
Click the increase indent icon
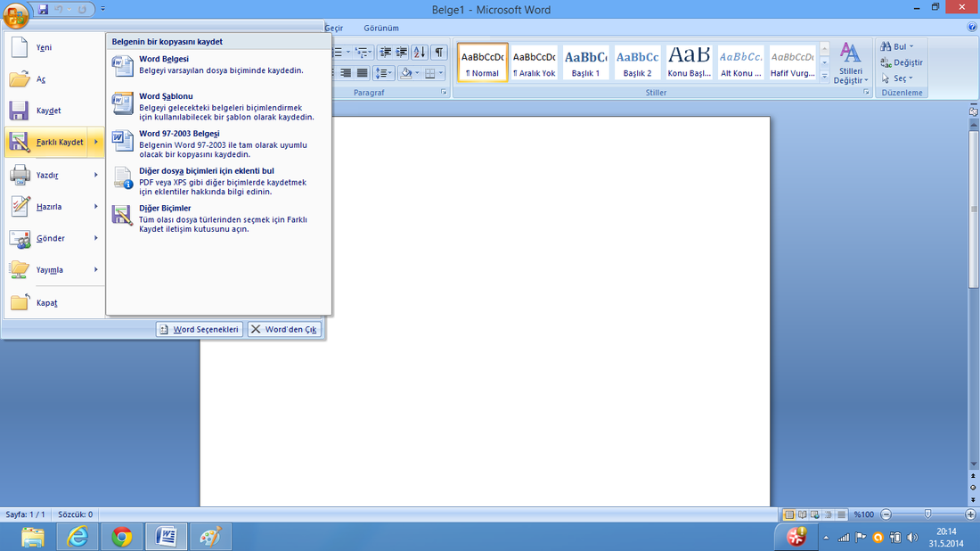coord(401,53)
